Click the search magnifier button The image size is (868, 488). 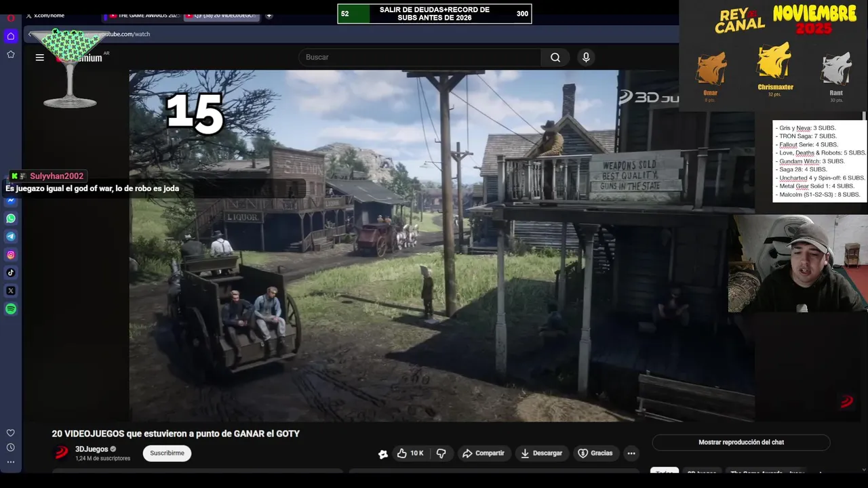tap(555, 58)
